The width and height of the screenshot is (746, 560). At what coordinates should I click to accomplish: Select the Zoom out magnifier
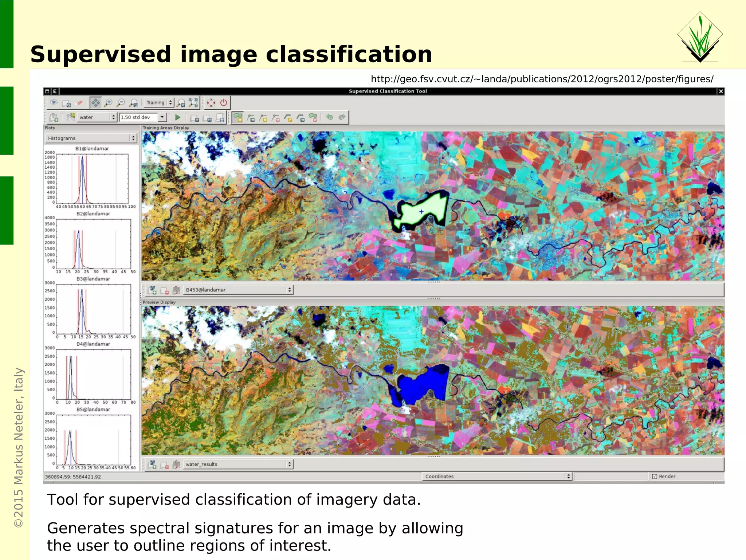pyautogui.click(x=121, y=103)
